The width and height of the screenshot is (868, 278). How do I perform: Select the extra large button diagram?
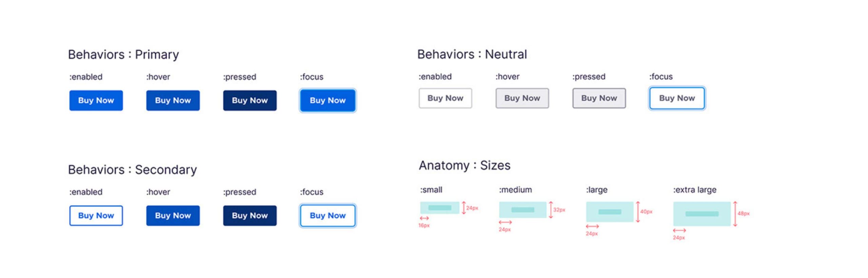[702, 214]
